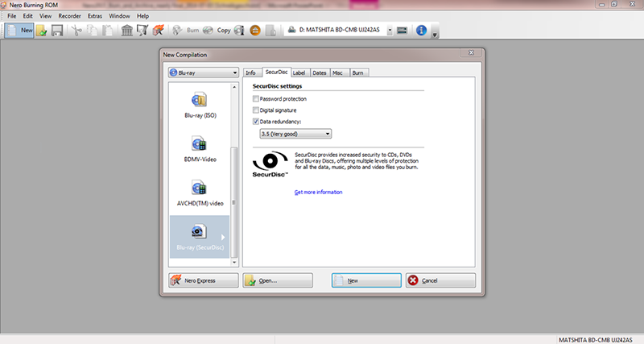The image size is (644, 344).
Task: Open the Blu-ray disc type dropdown
Action: [x=204, y=73]
